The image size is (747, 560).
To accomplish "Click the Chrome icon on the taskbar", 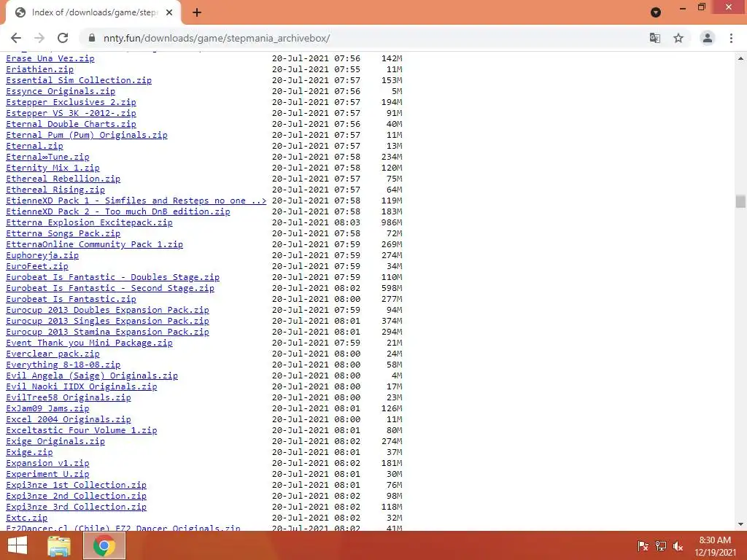I will pyautogui.click(x=104, y=545).
